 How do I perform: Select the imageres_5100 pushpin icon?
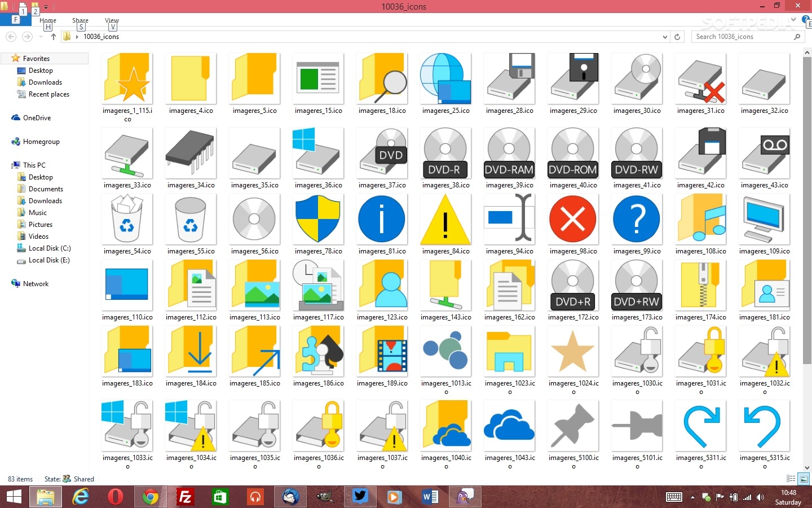(x=573, y=426)
